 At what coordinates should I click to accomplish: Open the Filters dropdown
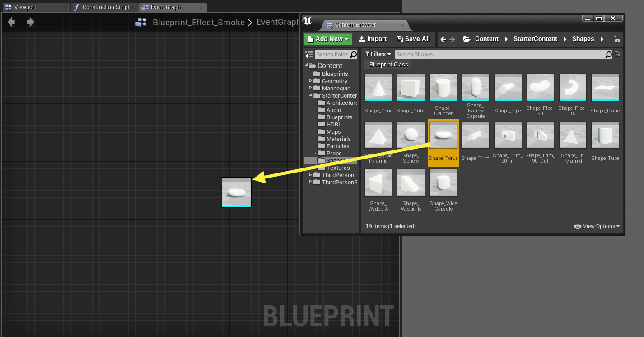pyautogui.click(x=378, y=54)
